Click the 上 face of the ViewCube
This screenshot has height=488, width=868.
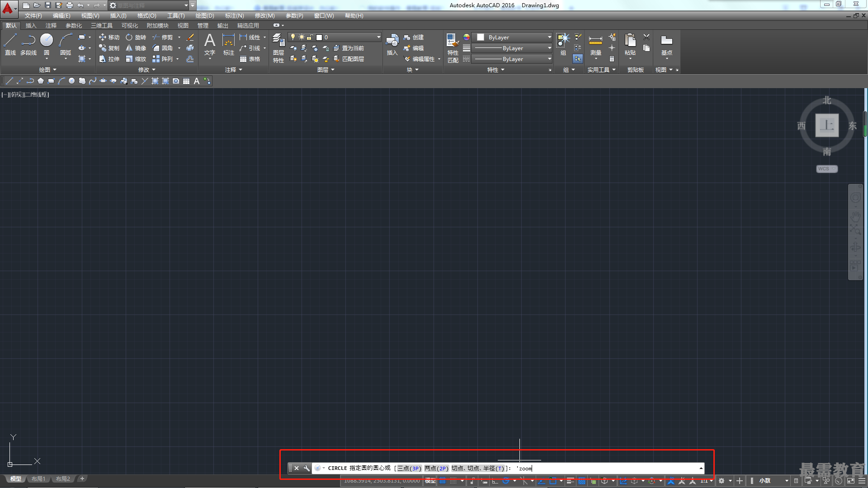tap(827, 125)
